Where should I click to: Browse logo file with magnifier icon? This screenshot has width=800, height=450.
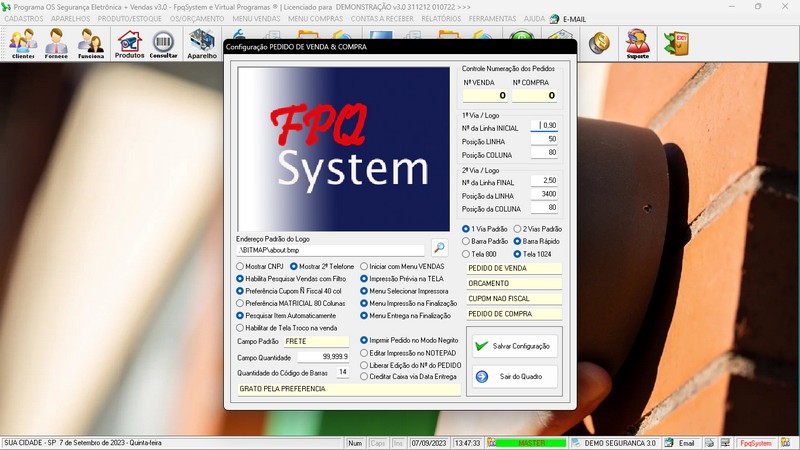[x=439, y=247]
